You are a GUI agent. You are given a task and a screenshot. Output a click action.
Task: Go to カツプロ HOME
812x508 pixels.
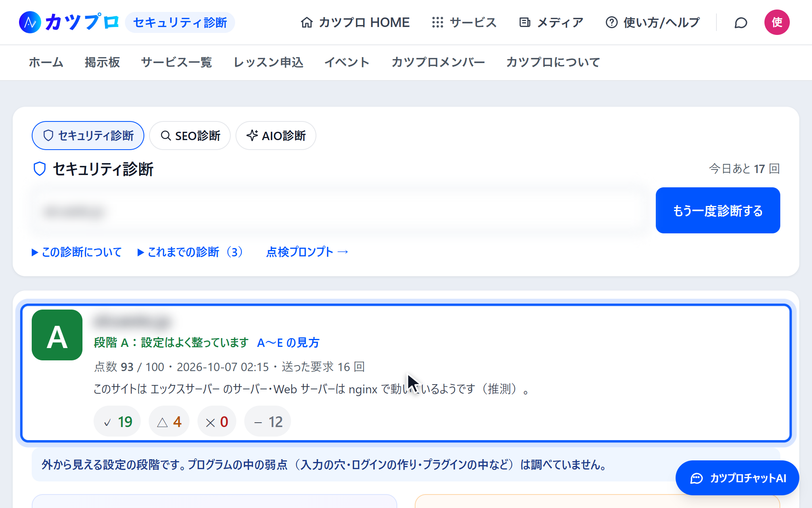(355, 22)
